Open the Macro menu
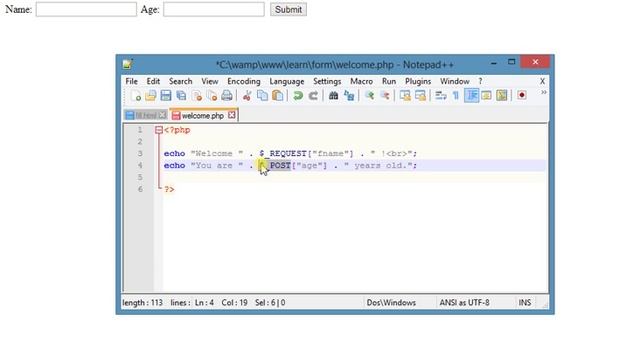 (361, 81)
